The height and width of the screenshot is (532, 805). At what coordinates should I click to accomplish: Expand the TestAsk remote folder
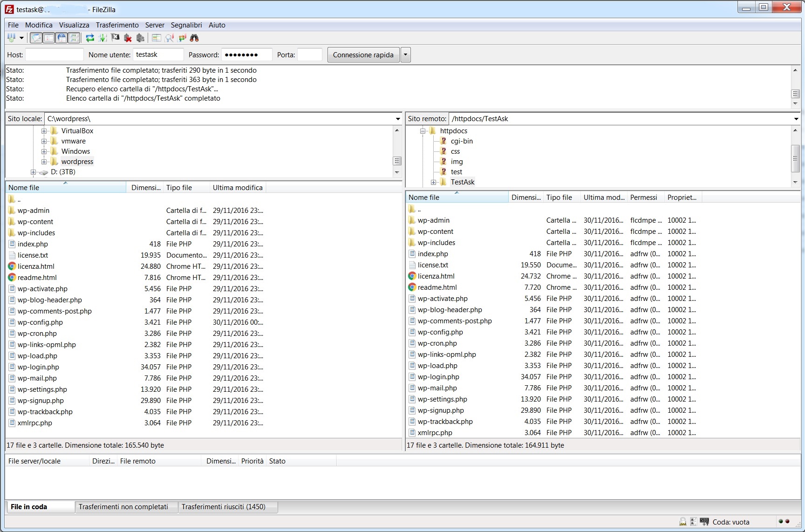click(x=434, y=182)
